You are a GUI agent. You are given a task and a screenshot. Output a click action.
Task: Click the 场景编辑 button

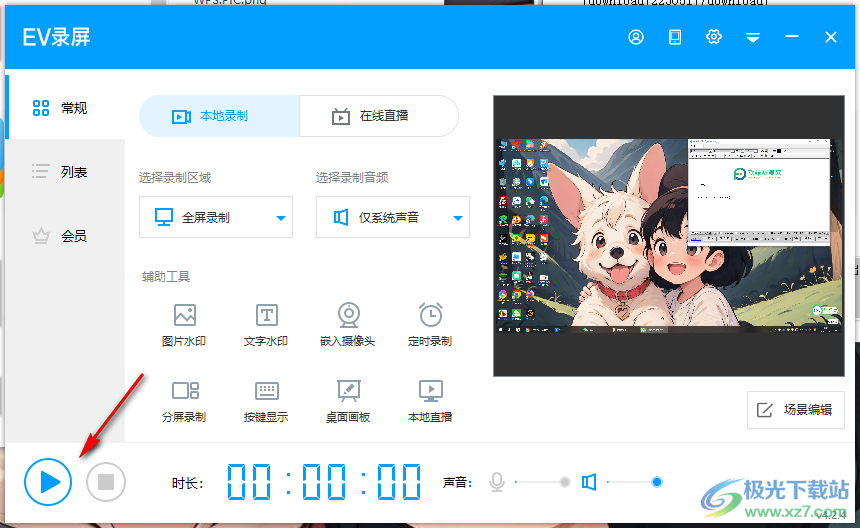click(795, 410)
